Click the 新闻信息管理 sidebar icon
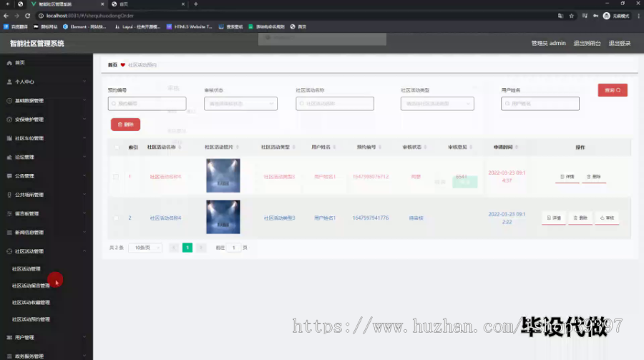Image resolution: width=644 pixels, height=360 pixels. tap(9, 233)
